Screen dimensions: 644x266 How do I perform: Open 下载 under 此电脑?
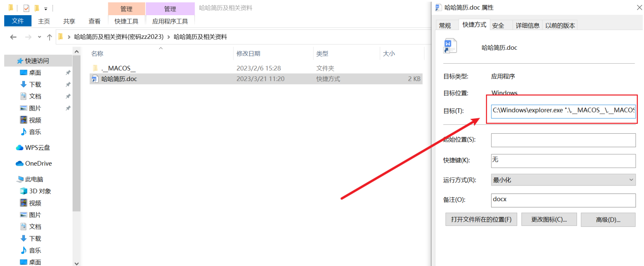(x=35, y=238)
